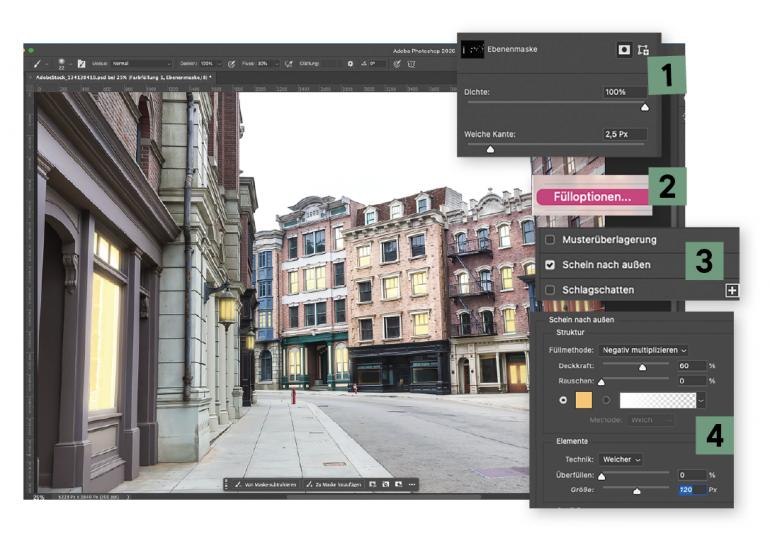Toggle pressure for opacity icon
Viewport: 770px width, 536px height.
point(231,64)
